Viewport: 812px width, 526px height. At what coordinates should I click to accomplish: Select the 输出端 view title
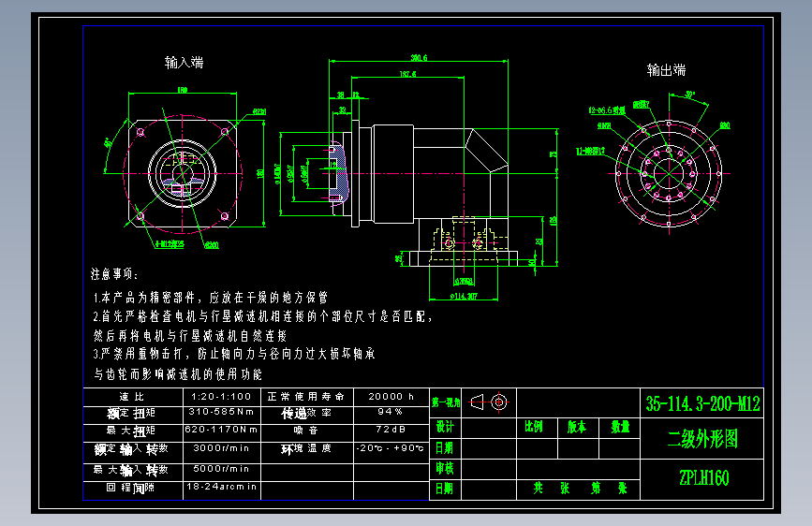pos(667,70)
